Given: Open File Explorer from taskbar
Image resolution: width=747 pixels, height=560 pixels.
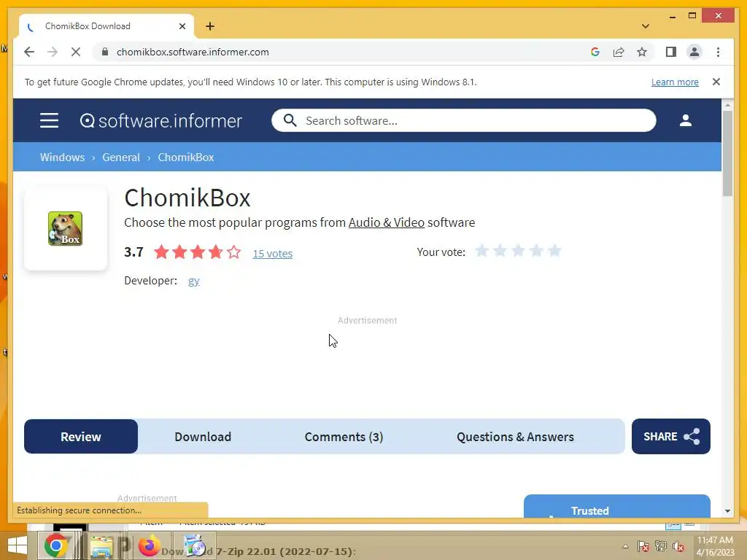Looking at the screenshot, I should pyautogui.click(x=101, y=546).
